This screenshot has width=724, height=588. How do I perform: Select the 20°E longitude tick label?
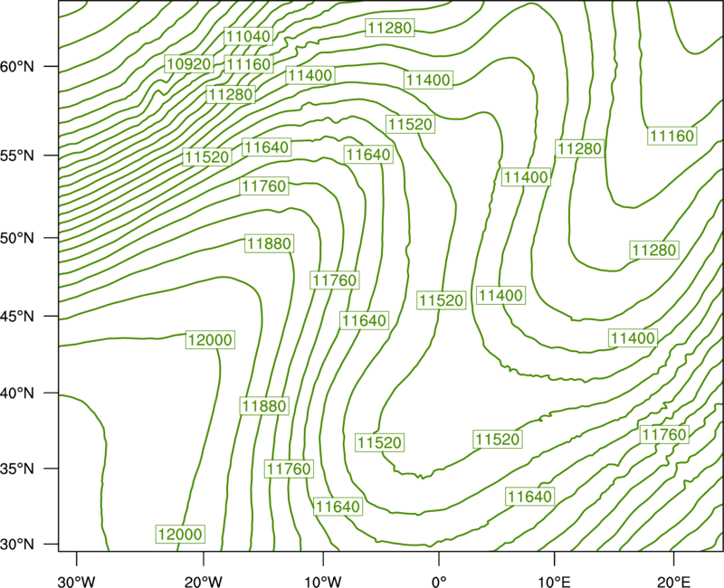click(x=673, y=582)
